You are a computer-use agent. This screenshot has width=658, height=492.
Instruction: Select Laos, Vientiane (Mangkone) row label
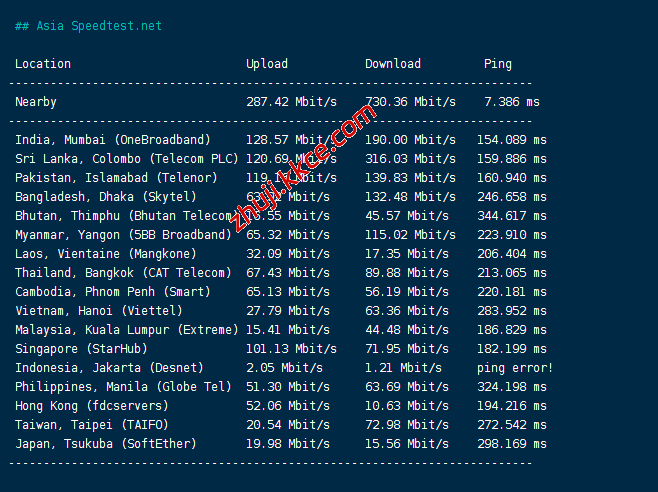106,254
